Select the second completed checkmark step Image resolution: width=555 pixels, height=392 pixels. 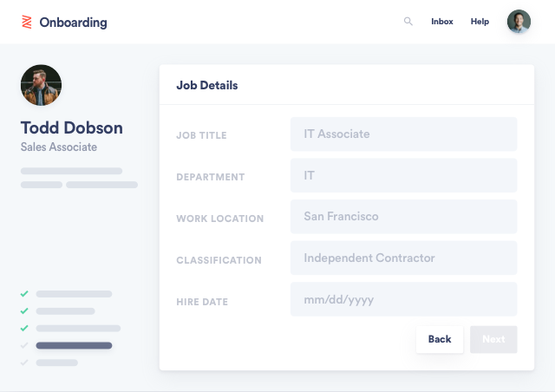24,310
